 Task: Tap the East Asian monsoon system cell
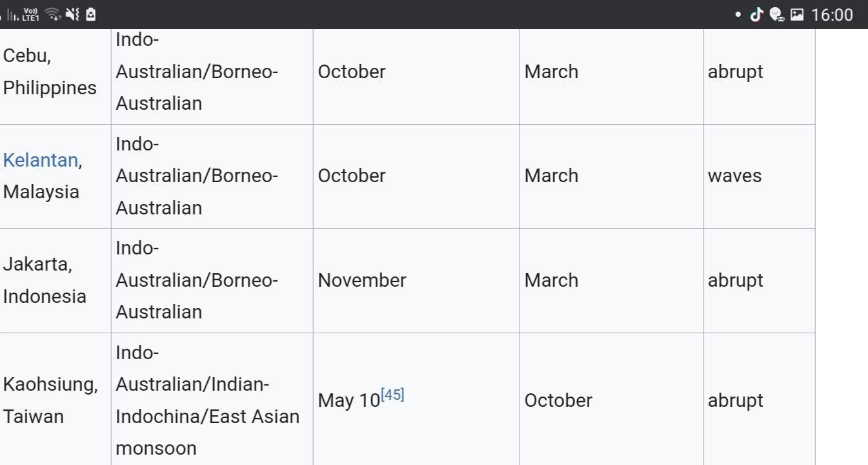[207, 400]
